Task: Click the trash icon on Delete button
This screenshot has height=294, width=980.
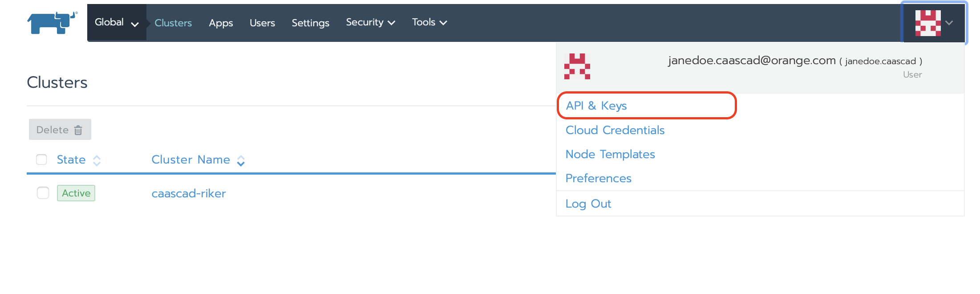Action: pyautogui.click(x=78, y=130)
